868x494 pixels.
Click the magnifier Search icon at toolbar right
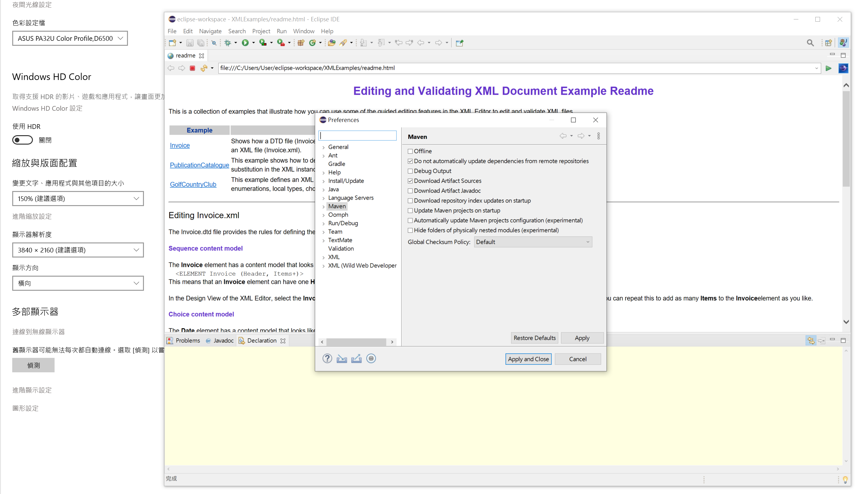(810, 43)
